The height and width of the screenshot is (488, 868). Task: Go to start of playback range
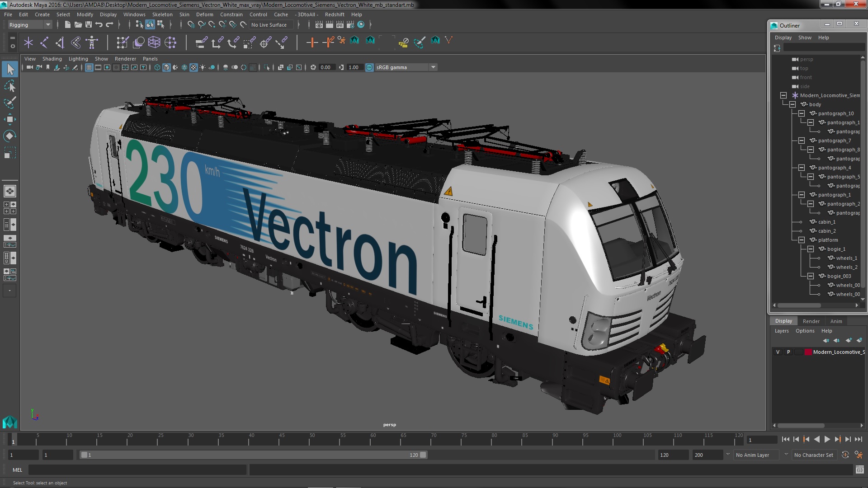785,440
